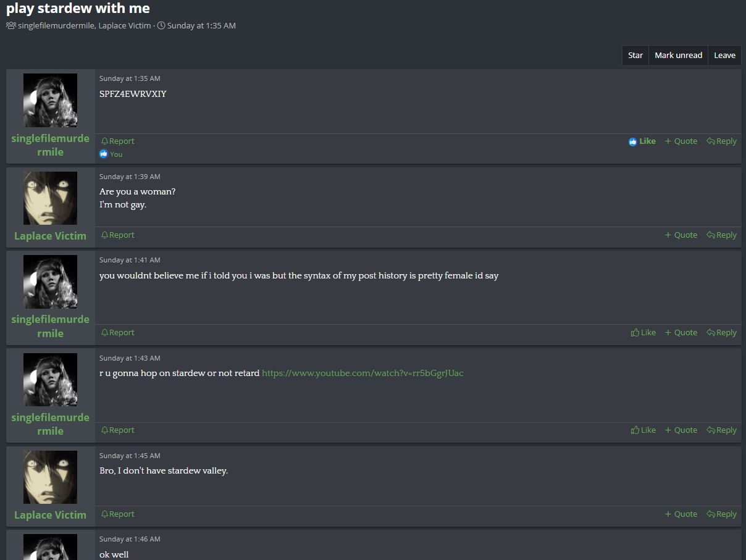Click the 'Sunday at 1:39 AM' timestamp
Screen dimensions: 746x560
(x=130, y=177)
